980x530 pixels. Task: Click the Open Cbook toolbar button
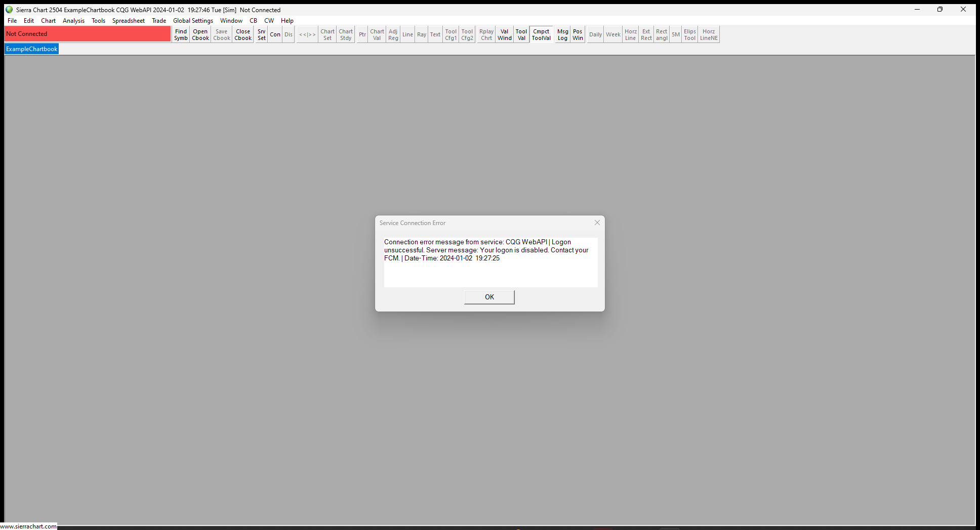[200, 34]
